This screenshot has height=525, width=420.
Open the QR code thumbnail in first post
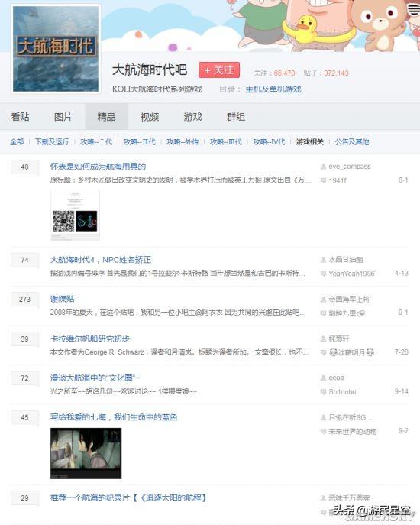[75, 215]
